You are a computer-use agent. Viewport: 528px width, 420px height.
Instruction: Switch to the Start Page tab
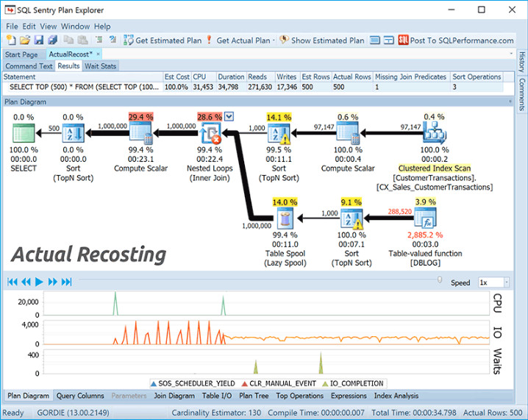coord(21,54)
